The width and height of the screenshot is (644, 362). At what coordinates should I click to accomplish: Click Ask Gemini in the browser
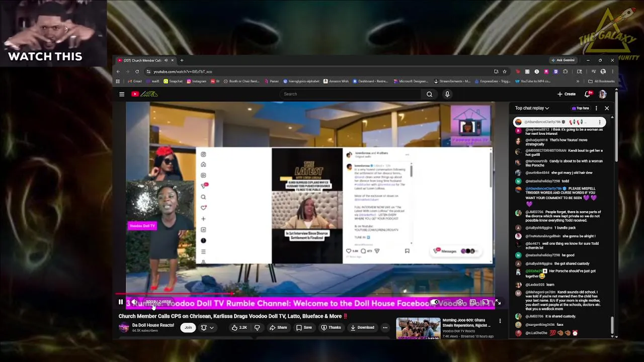[x=563, y=60]
